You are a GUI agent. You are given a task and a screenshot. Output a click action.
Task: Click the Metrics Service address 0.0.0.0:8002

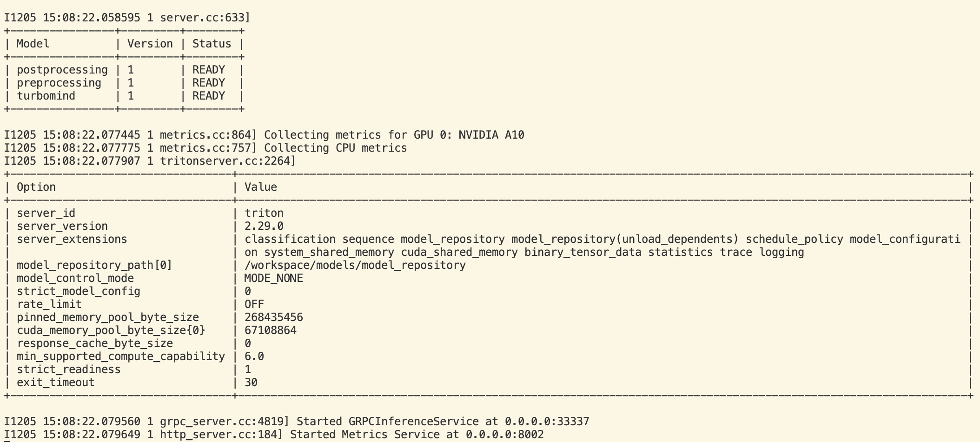(505, 435)
